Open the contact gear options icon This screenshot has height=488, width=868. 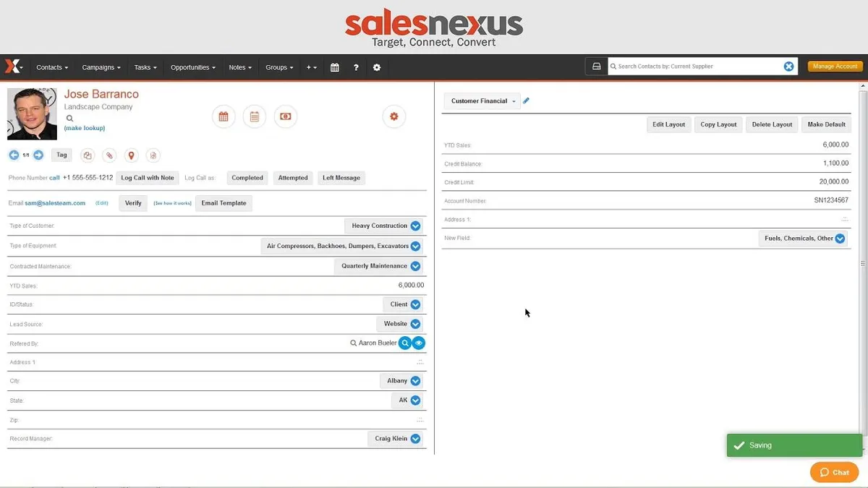[x=394, y=116]
